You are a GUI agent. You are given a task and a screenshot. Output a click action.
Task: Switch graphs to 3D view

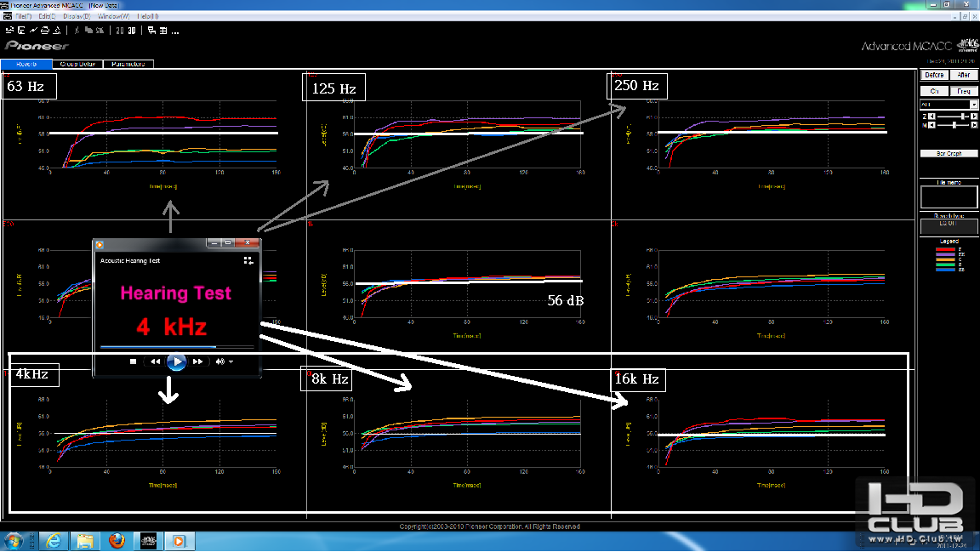pyautogui.click(x=132, y=31)
